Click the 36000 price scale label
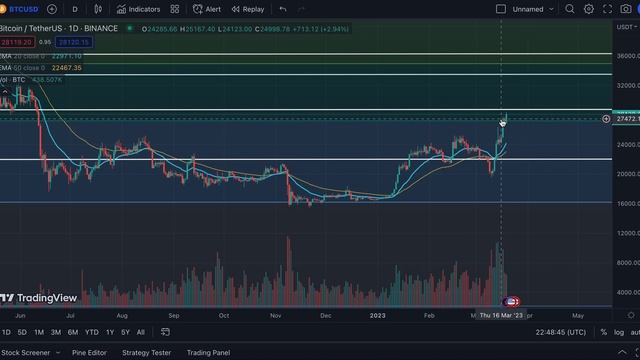640x360 pixels. (x=628, y=56)
